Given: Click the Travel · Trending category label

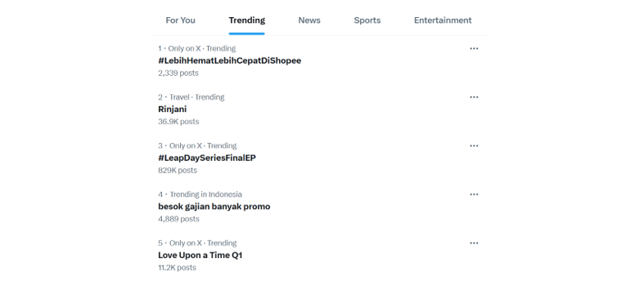Looking at the screenshot, I should [x=196, y=97].
